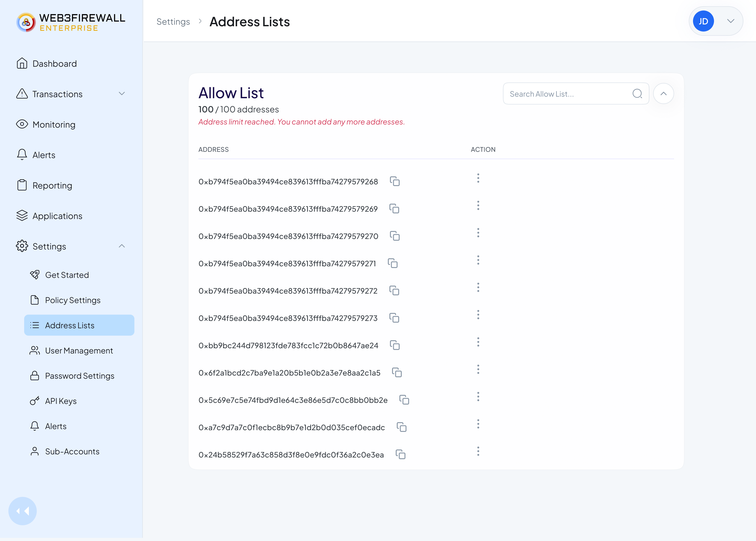The height and width of the screenshot is (541, 756).
Task: Open Password Settings
Action: pyautogui.click(x=72, y=376)
